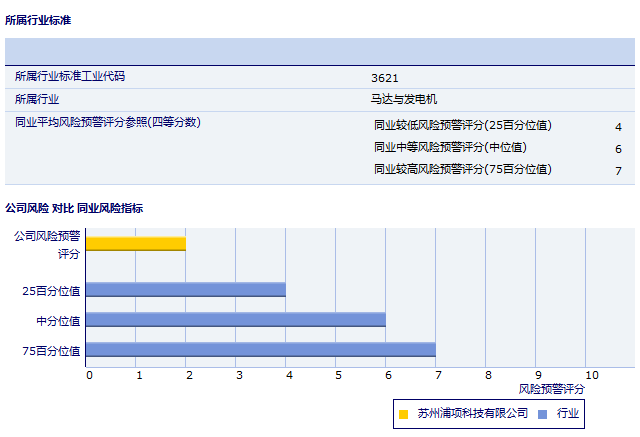Click the blue 75百分位值 bar

point(261,350)
